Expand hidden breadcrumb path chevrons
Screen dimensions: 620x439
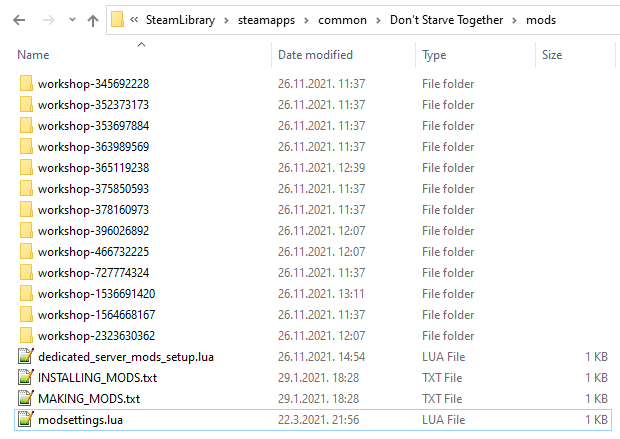134,20
